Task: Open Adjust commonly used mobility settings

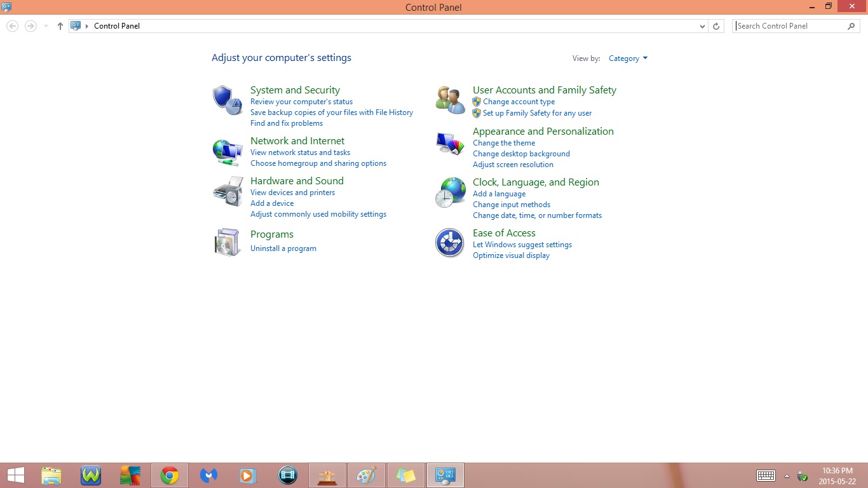Action: tap(318, 214)
